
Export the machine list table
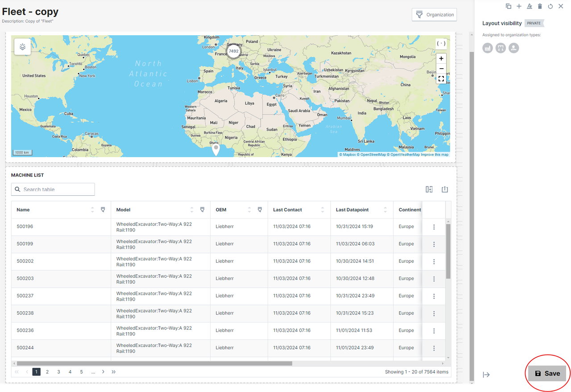coord(445,190)
